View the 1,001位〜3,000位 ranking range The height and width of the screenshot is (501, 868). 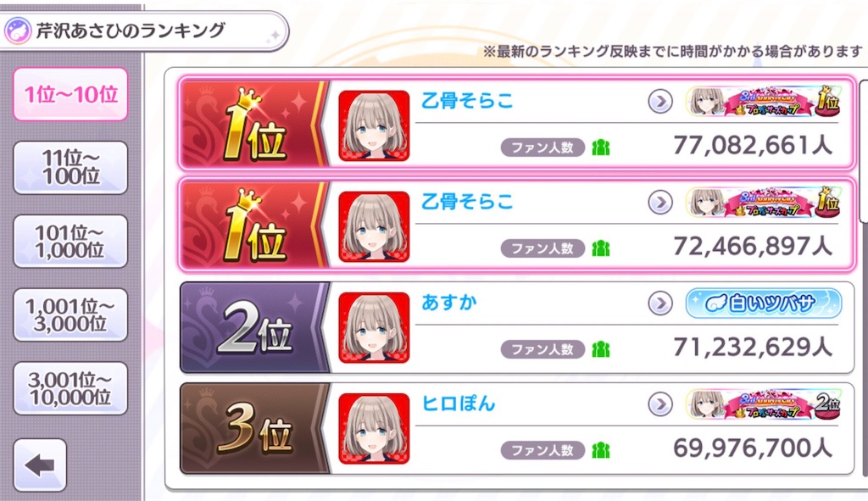[70, 315]
